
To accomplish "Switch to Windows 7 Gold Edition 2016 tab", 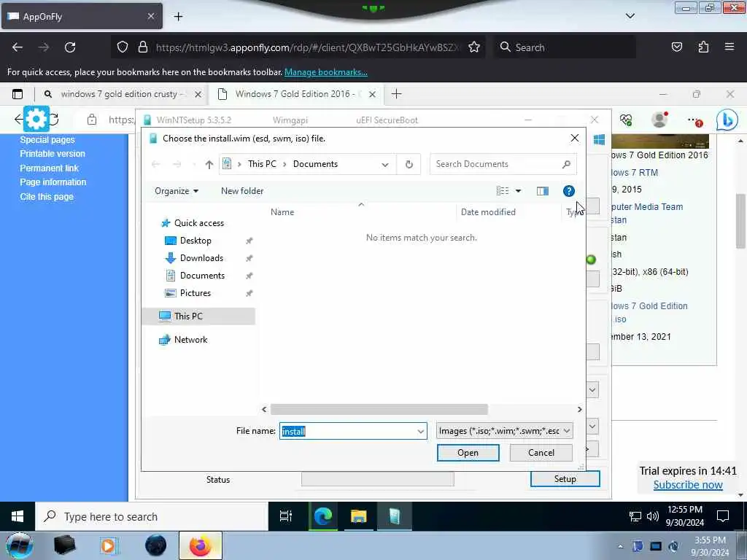I will click(x=295, y=94).
